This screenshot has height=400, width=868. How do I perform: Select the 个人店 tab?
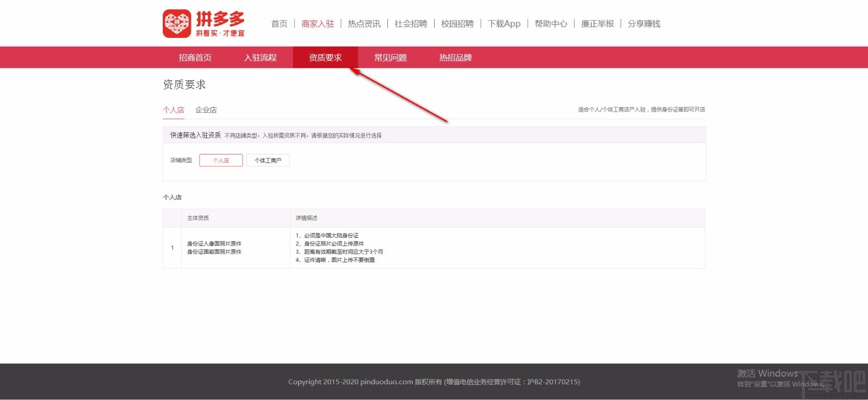tap(174, 110)
